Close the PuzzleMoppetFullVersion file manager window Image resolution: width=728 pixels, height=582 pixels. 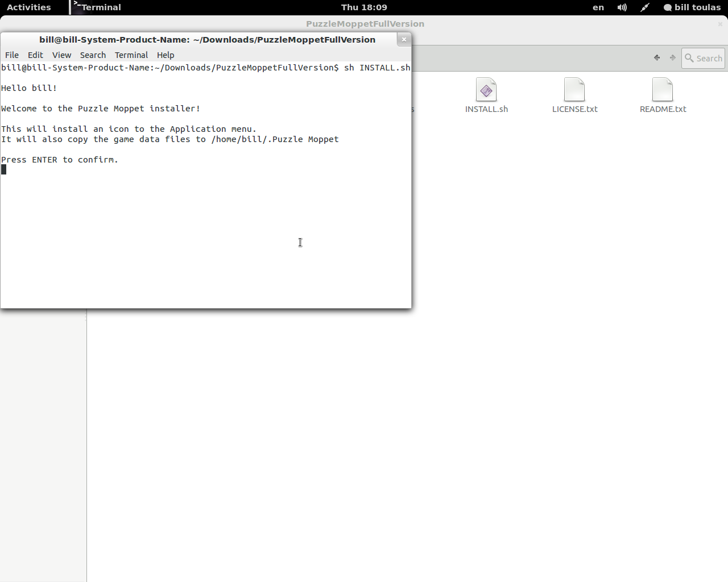click(720, 24)
